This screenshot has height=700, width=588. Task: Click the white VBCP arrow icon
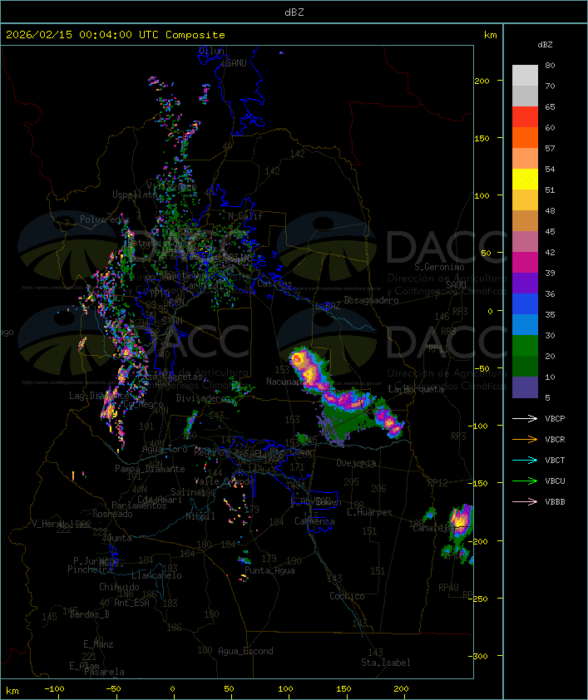point(525,418)
